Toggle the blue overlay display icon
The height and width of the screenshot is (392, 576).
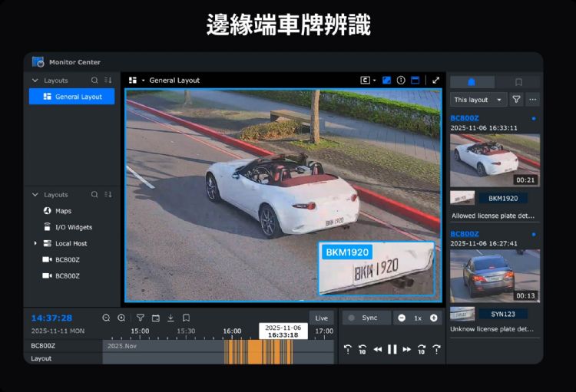[386, 80]
